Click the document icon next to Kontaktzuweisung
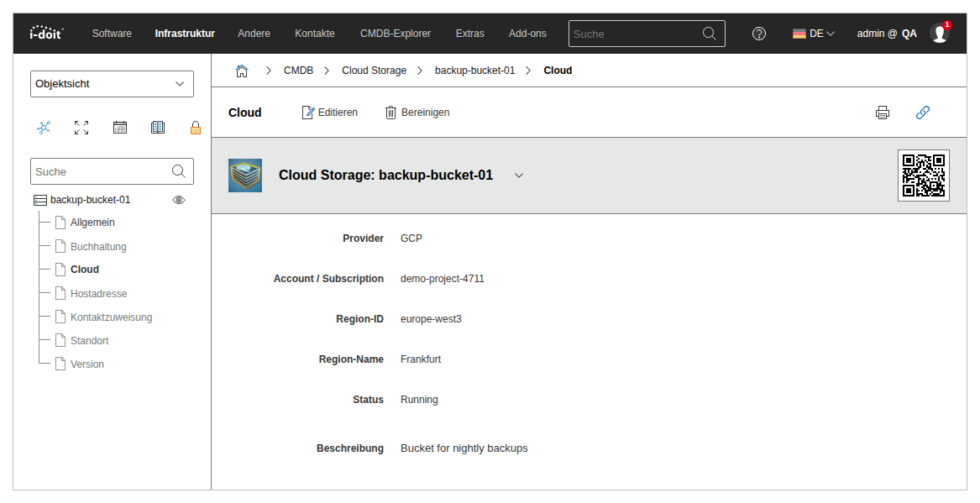The width and height of the screenshot is (980, 503). pyautogui.click(x=60, y=317)
